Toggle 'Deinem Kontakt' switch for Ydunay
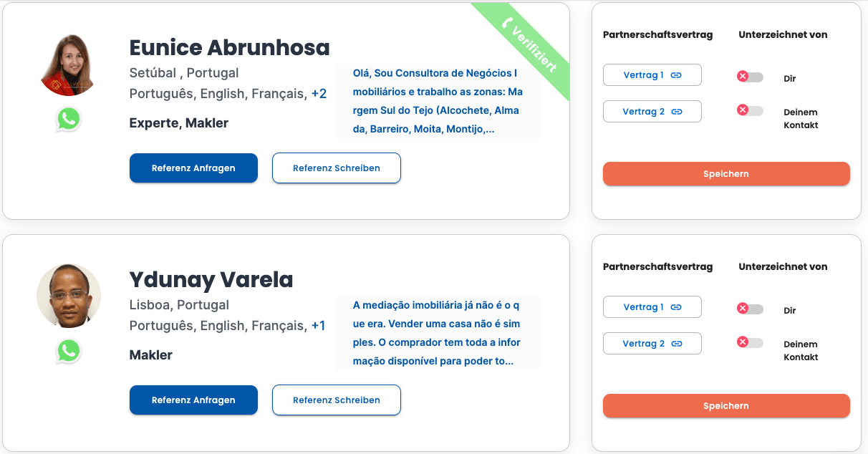This screenshot has width=868, height=454. tap(750, 343)
